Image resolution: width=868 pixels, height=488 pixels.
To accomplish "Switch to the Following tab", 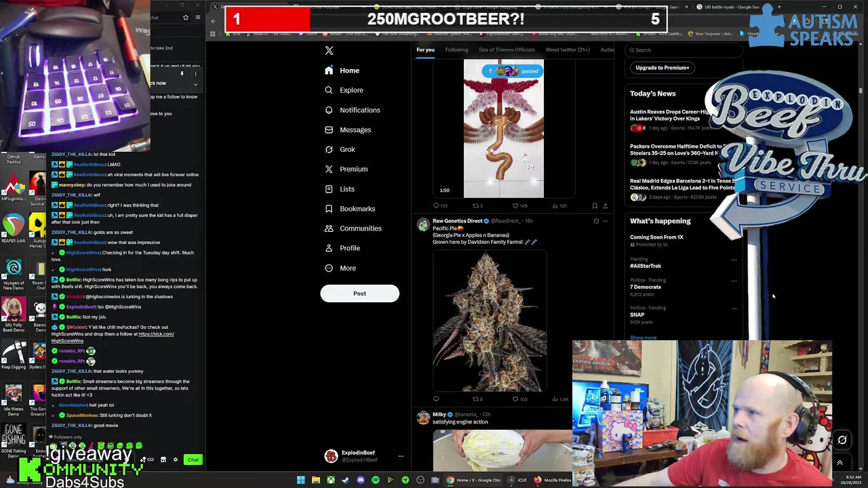I will 456,49.
